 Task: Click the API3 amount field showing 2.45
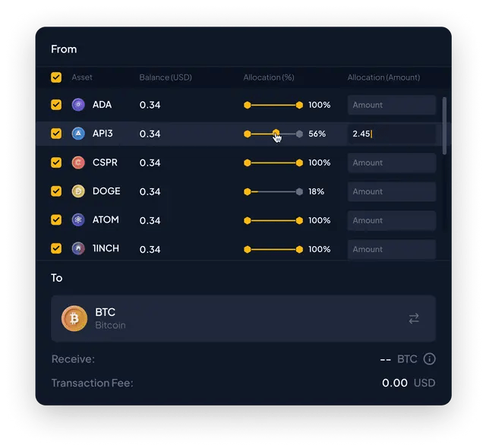click(x=392, y=134)
